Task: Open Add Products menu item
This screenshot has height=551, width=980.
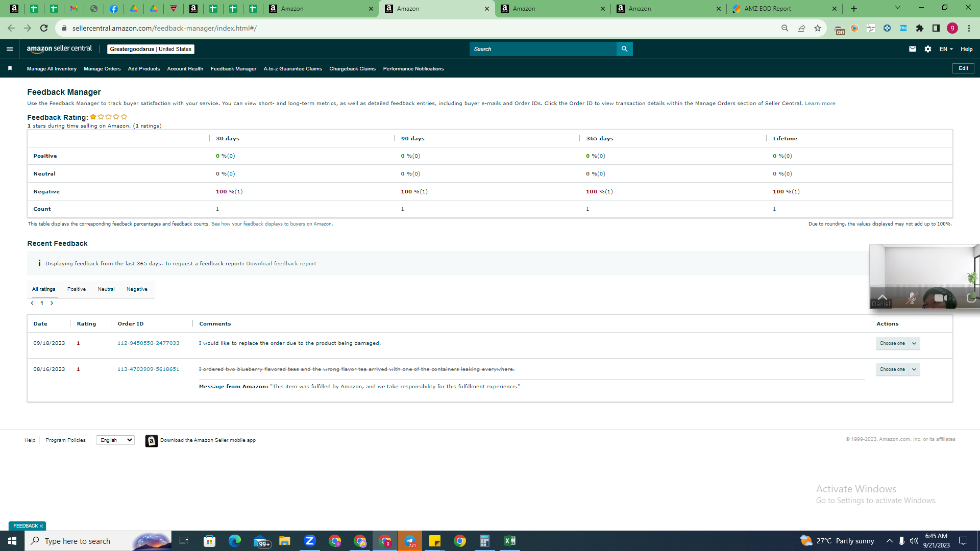Action: click(x=144, y=69)
